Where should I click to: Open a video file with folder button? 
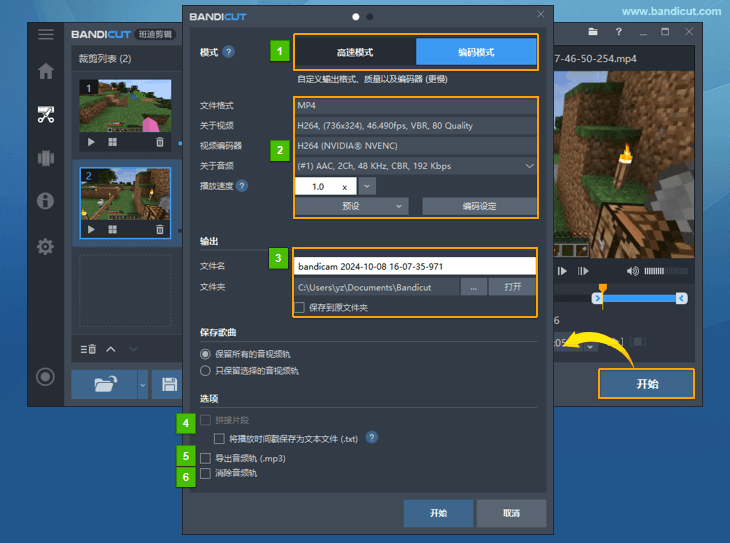[x=105, y=384]
